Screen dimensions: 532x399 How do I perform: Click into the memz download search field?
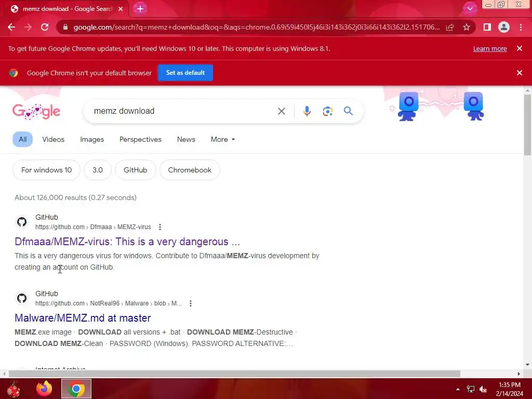181,111
